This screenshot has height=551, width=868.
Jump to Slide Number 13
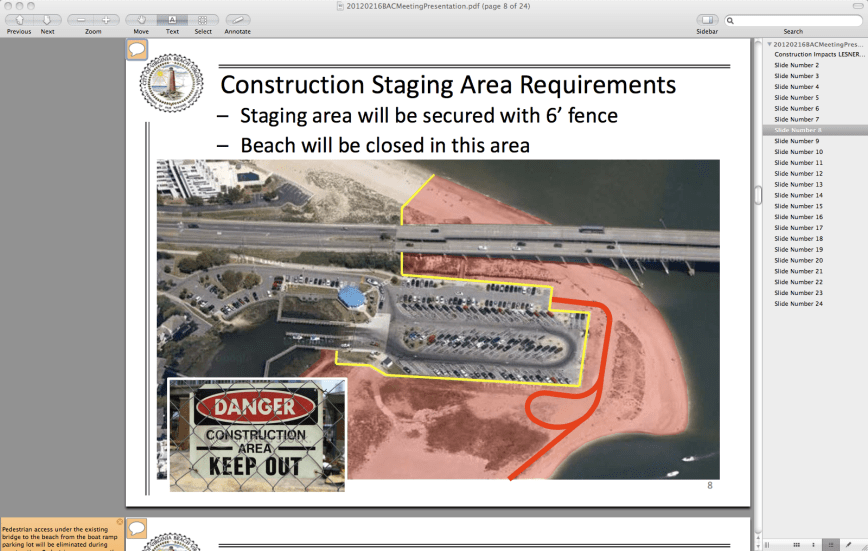tap(798, 184)
